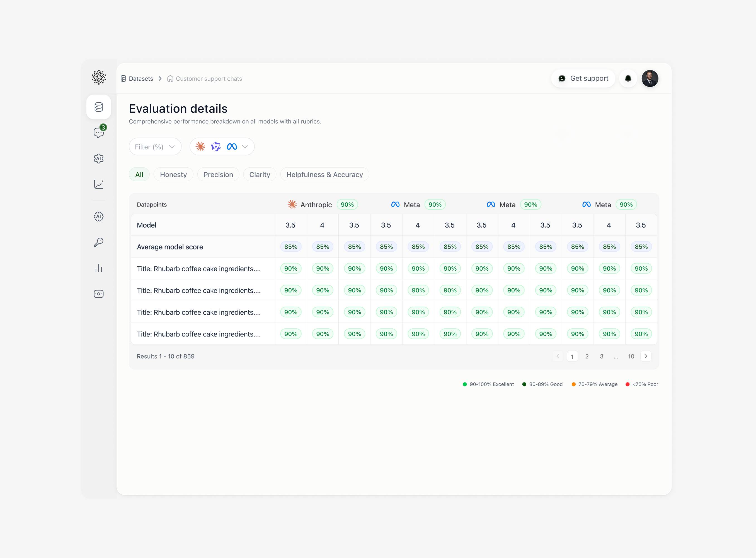The image size is (756, 558).
Task: Open the model provider selector dropdown
Action: 222,147
